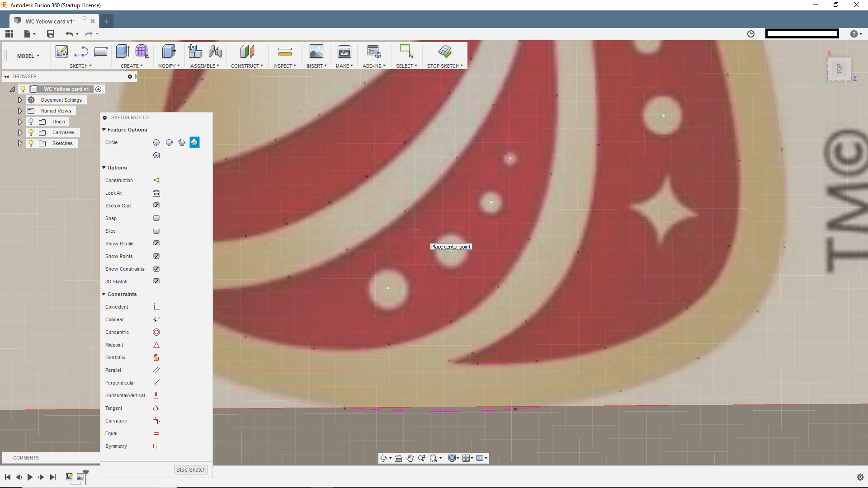Toggle the Show Constraints checkbox
This screenshot has height=488, width=868.
[x=156, y=269]
